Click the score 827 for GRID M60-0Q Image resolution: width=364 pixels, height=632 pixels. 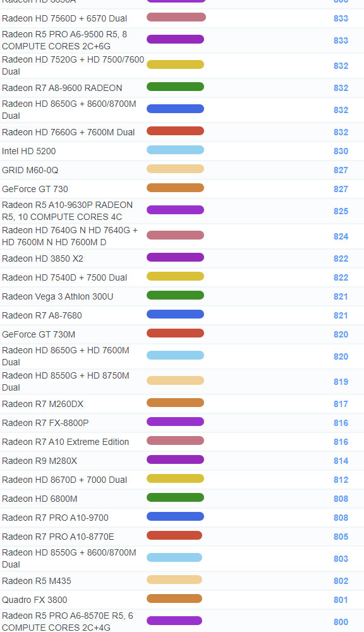pos(341,170)
